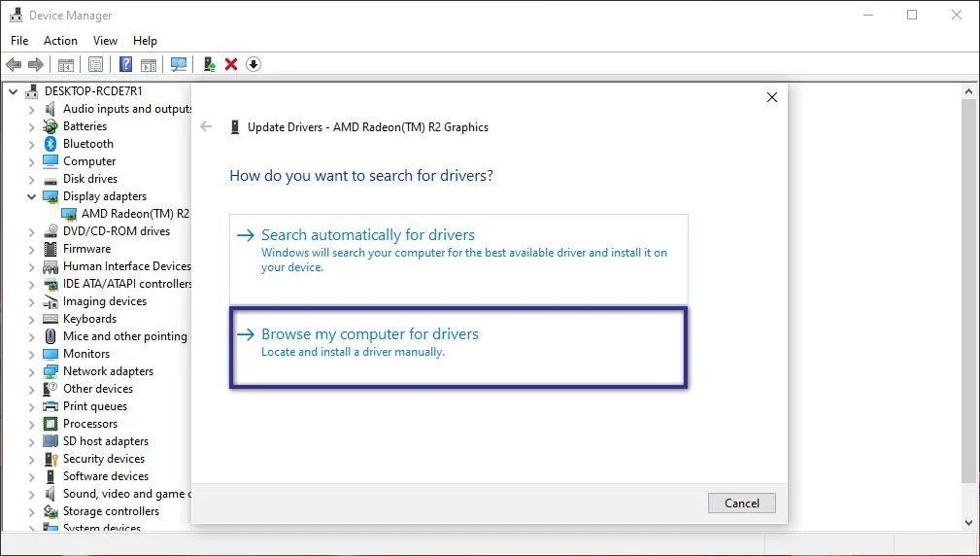Click the Back arrow in the toolbar
The width and height of the screenshot is (980, 556).
[14, 64]
